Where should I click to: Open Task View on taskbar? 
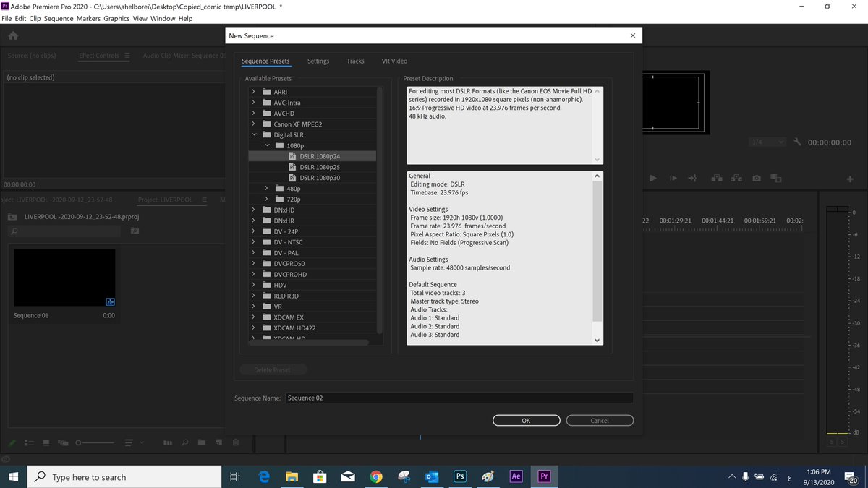234,476
